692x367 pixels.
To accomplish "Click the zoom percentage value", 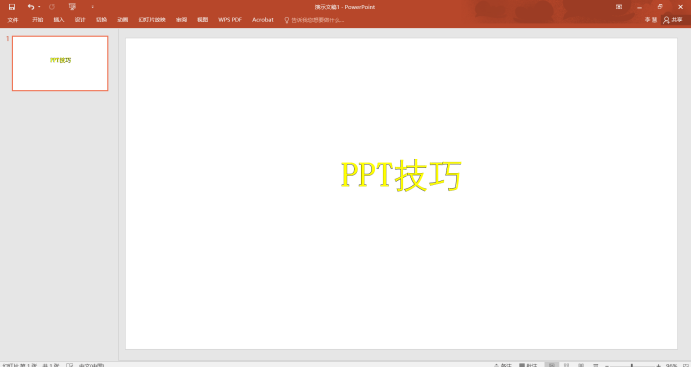I will (671, 365).
